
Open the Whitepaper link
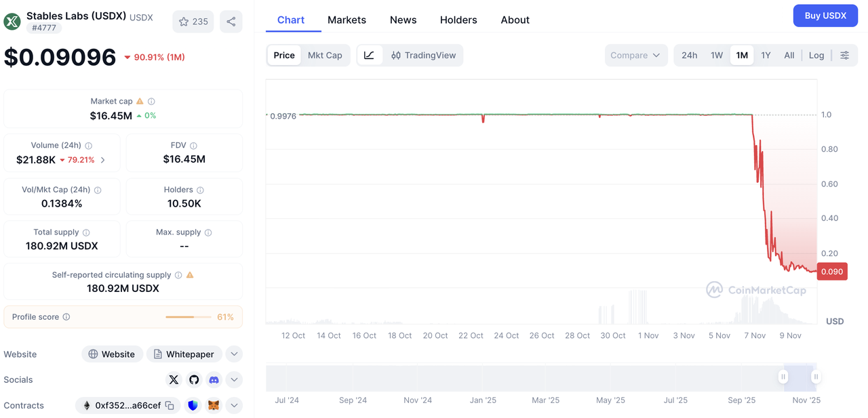184,354
